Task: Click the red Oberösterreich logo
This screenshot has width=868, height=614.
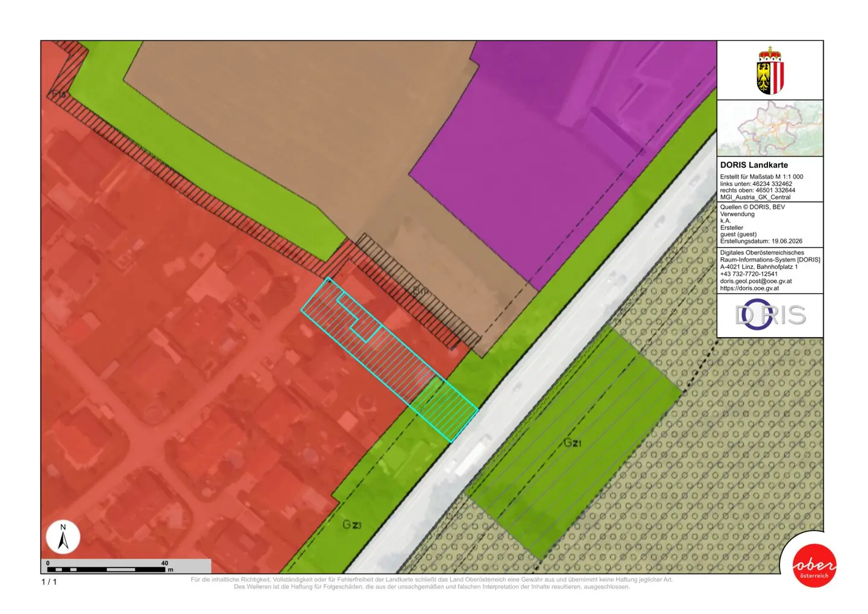Action: [814, 566]
